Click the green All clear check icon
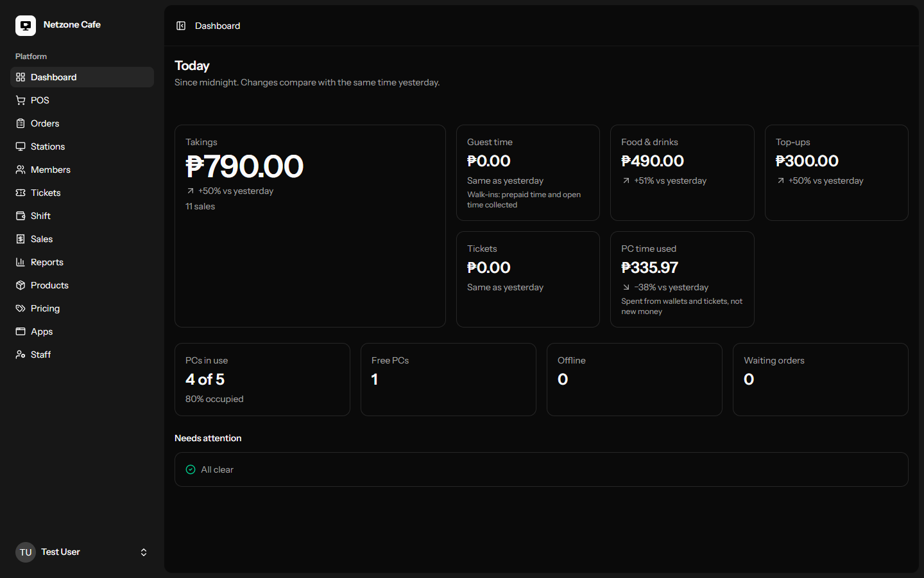 191,469
